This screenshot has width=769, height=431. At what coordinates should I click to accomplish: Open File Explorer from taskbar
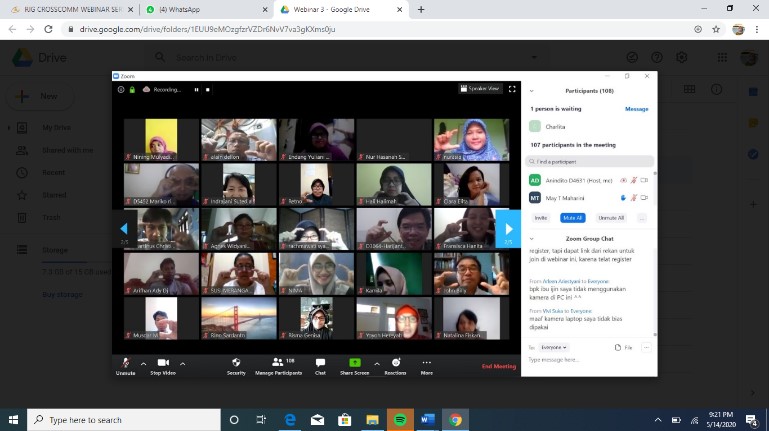pos(372,420)
